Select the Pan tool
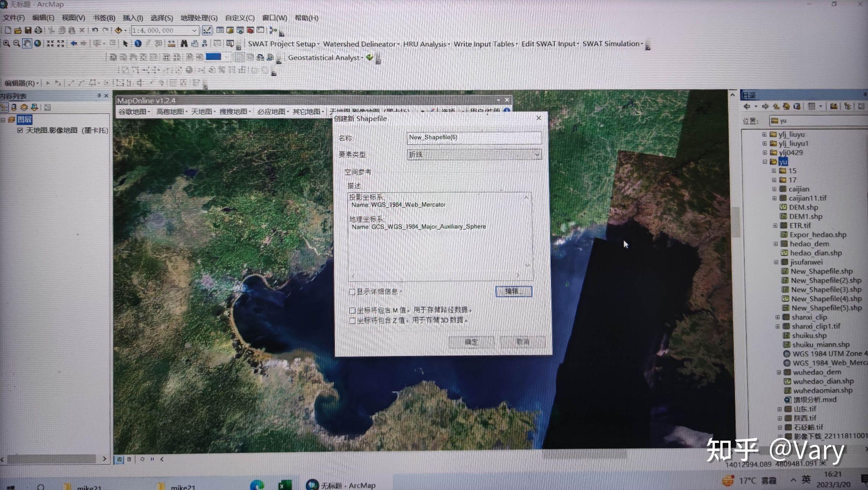The width and height of the screenshot is (868, 490). click(27, 43)
